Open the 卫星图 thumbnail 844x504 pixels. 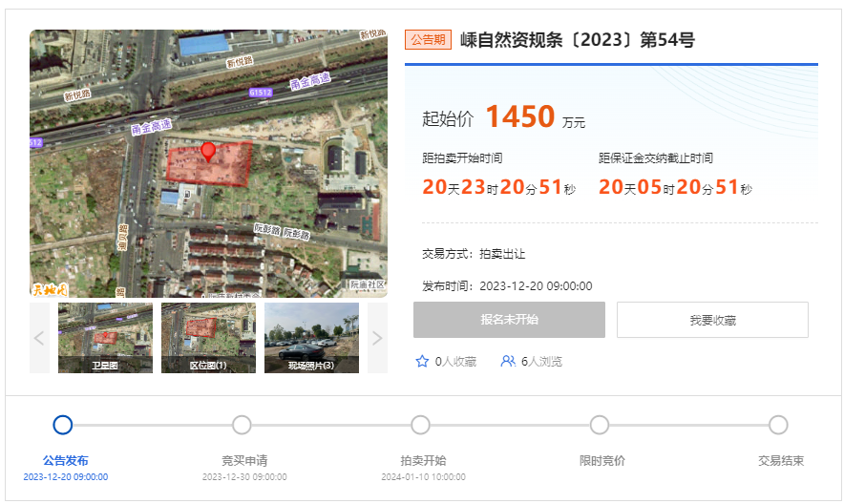tap(105, 338)
